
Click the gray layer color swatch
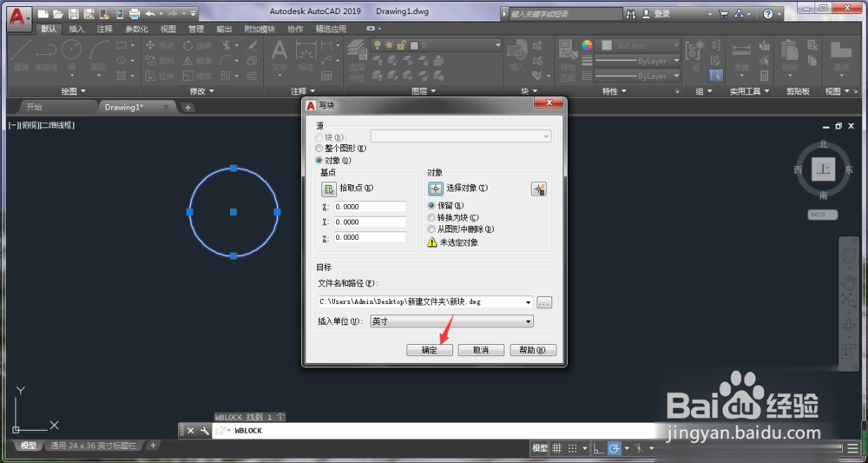tap(414, 46)
